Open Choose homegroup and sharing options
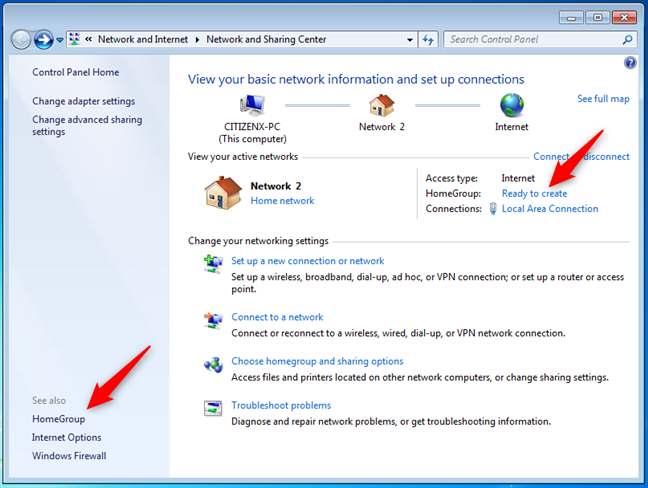 click(x=317, y=362)
